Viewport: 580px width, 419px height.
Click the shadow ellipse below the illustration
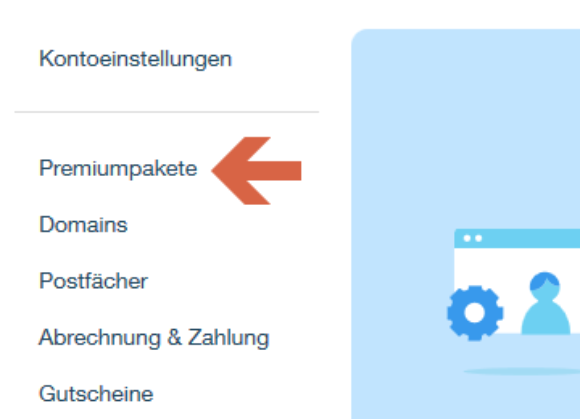522,371
